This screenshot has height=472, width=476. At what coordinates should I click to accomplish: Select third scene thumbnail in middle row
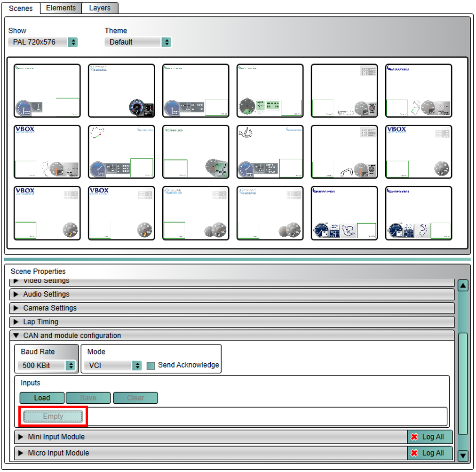click(x=196, y=152)
